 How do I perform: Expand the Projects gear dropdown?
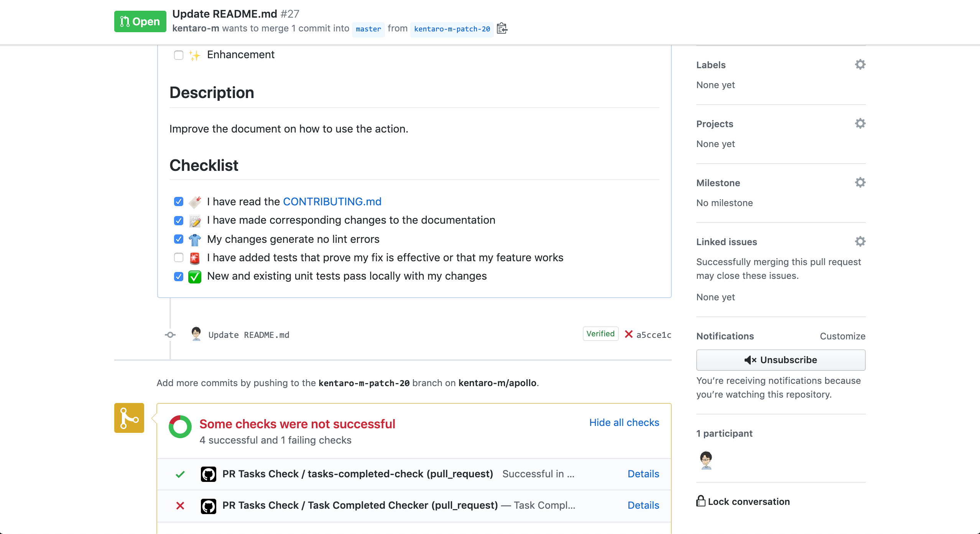[x=860, y=124]
